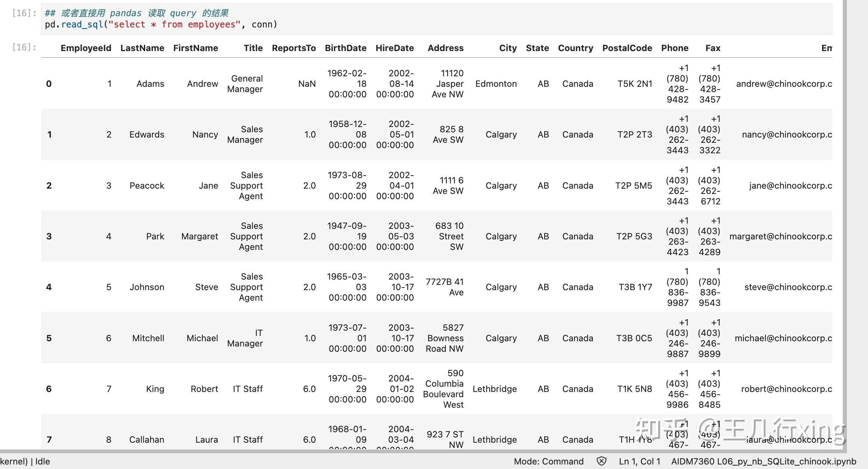
Task: Click the Mode: Command status bar entry
Action: pyautogui.click(x=549, y=461)
